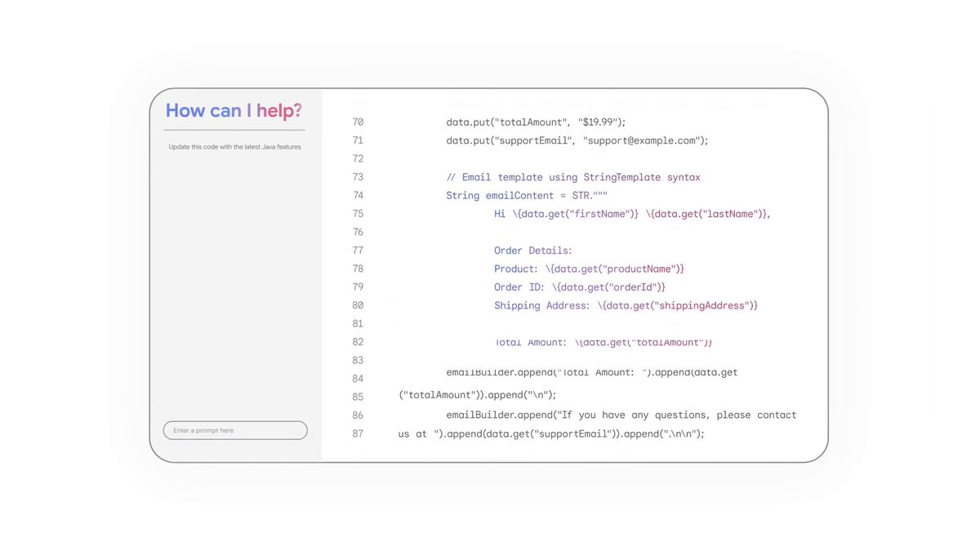Click the "How can I help?" heading

pos(234,110)
